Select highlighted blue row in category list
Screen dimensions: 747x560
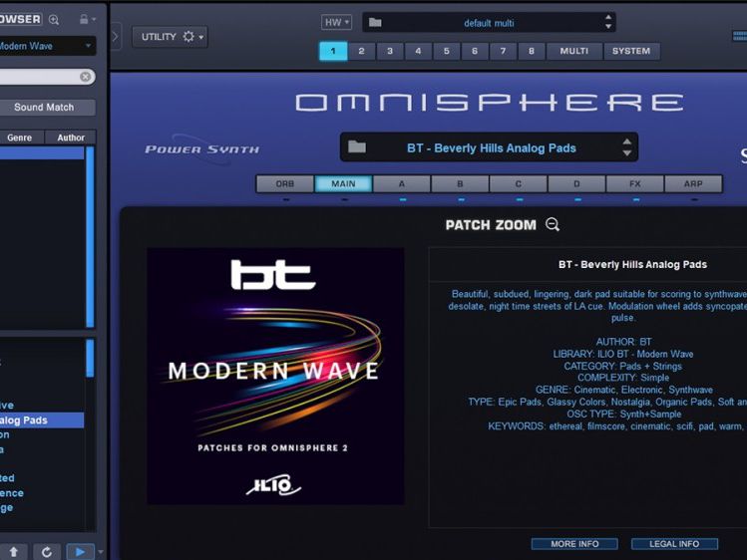pyautogui.click(x=42, y=152)
